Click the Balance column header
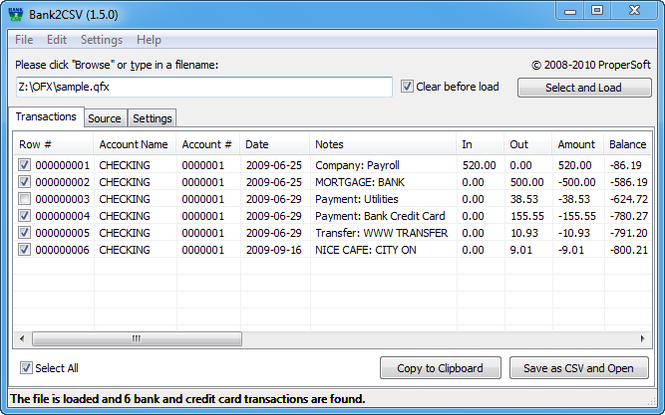 pyautogui.click(x=627, y=145)
